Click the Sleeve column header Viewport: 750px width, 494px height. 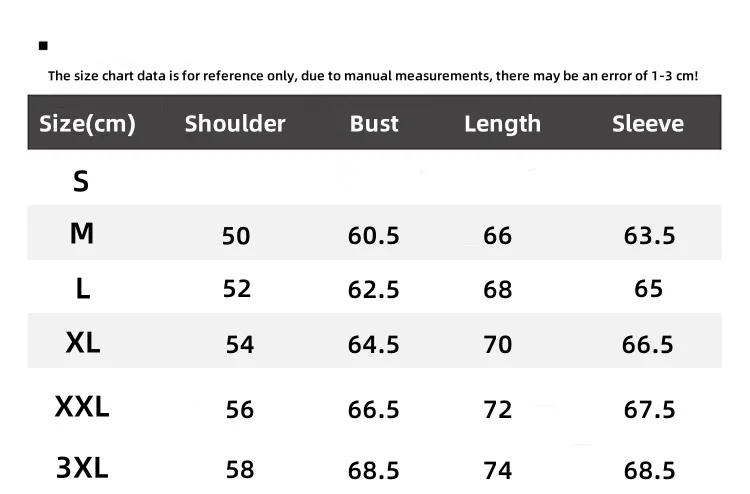pos(648,124)
